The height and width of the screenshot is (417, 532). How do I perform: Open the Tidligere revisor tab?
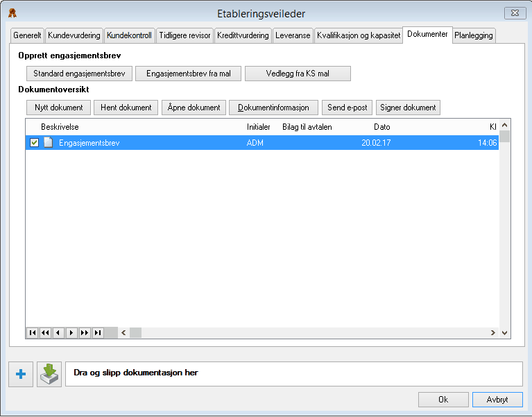[x=185, y=35]
